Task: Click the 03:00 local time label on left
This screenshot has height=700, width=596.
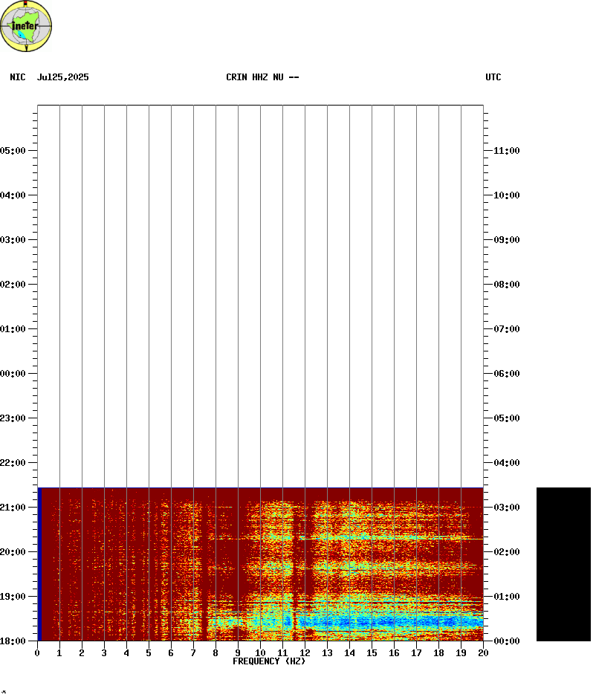Action: tap(13, 240)
